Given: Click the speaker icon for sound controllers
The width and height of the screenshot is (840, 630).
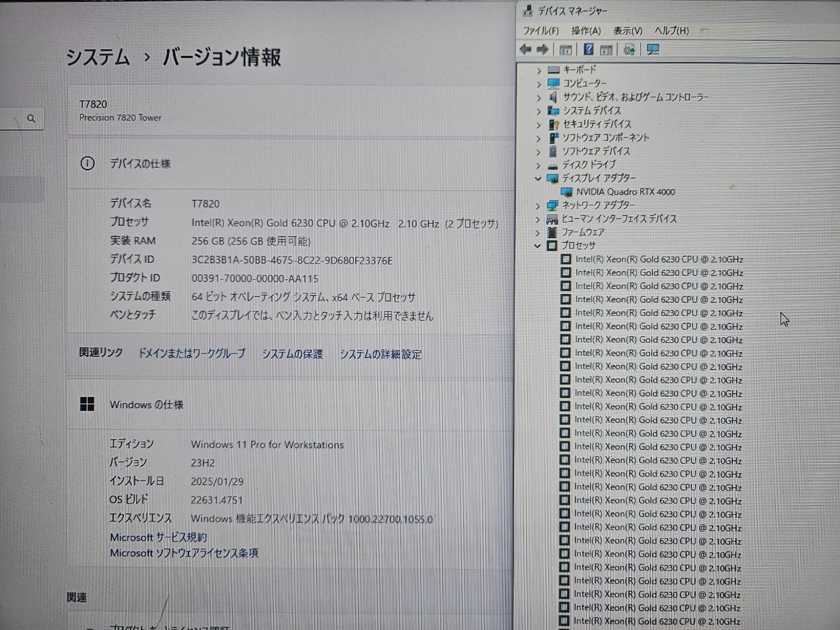Looking at the screenshot, I should tap(553, 97).
